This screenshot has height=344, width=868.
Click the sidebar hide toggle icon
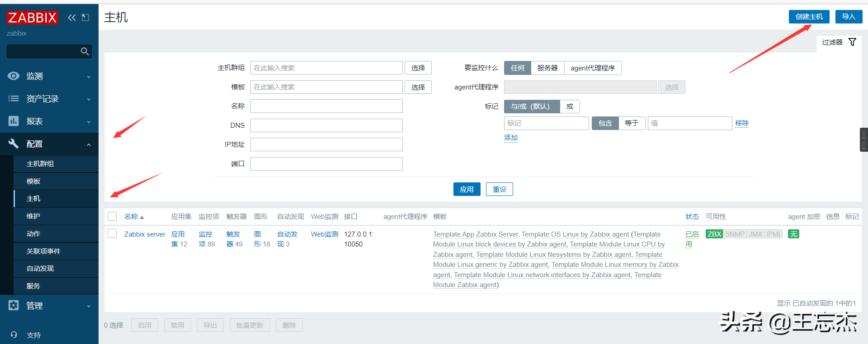tap(85, 18)
